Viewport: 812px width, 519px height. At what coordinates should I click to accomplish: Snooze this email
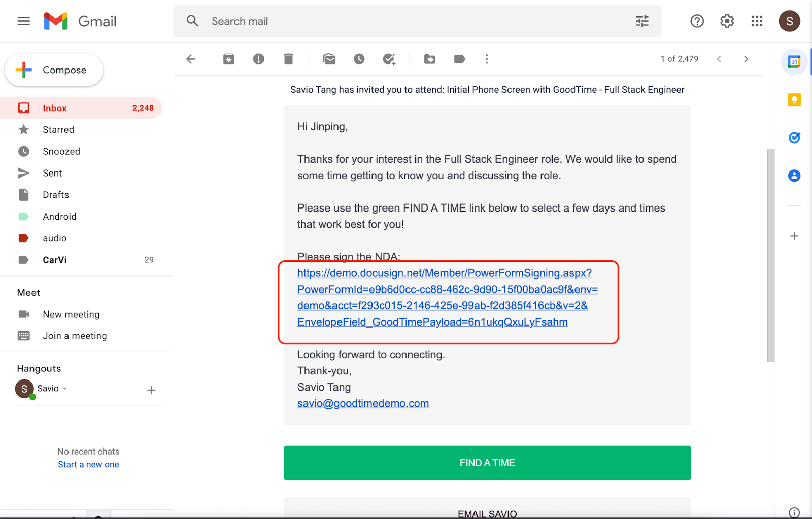359,59
